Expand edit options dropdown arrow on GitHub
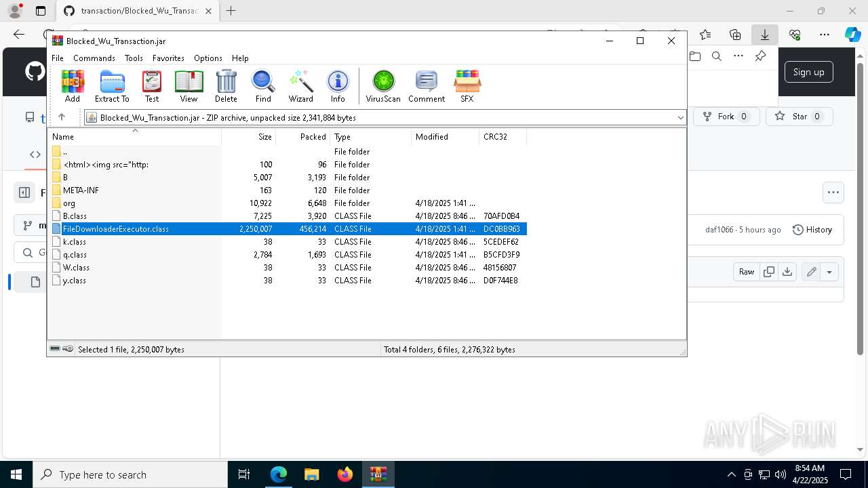 point(829,272)
